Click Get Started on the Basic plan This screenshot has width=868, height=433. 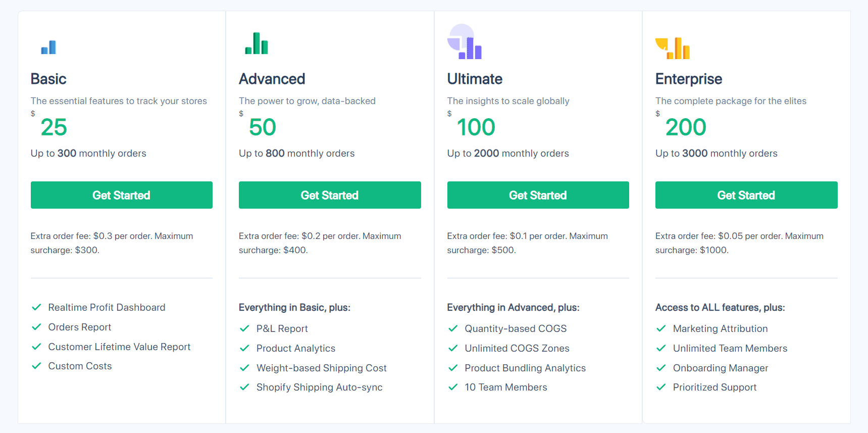(121, 195)
